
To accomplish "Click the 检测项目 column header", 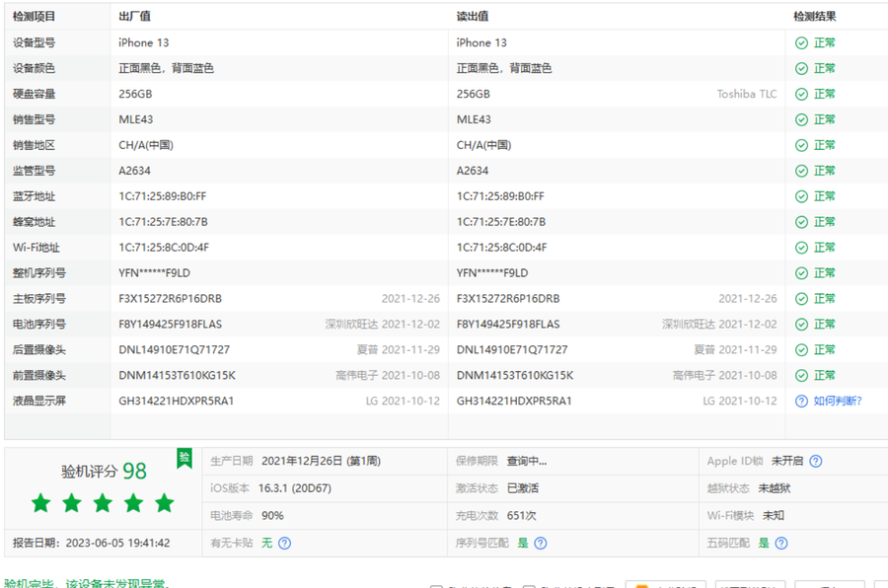I will [x=34, y=17].
